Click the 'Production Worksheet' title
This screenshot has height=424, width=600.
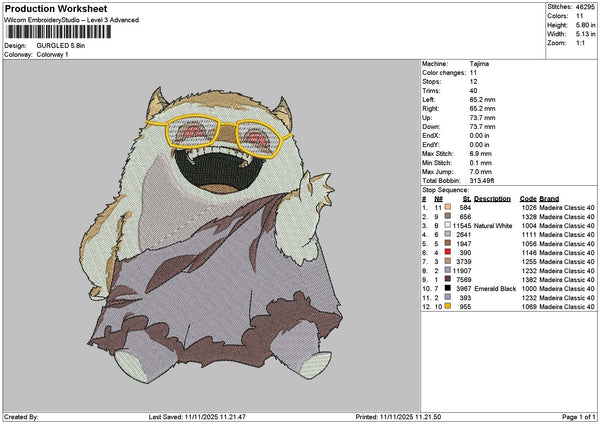coord(56,9)
